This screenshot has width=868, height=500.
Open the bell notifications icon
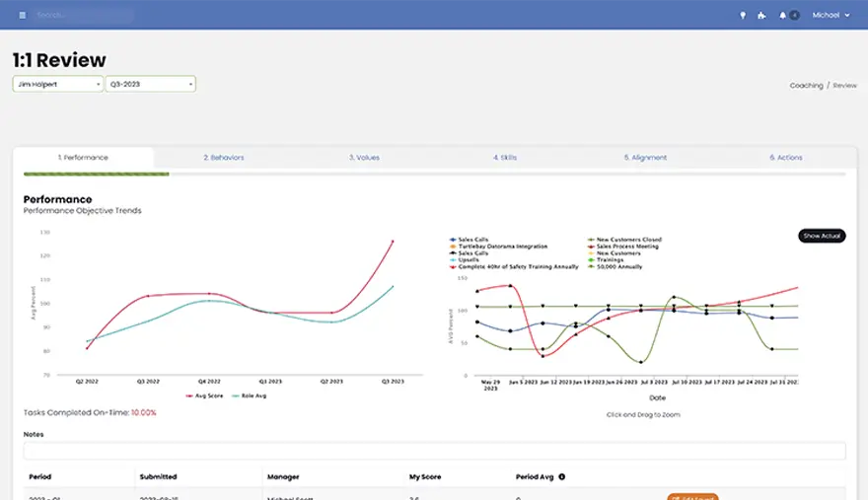[783, 16]
